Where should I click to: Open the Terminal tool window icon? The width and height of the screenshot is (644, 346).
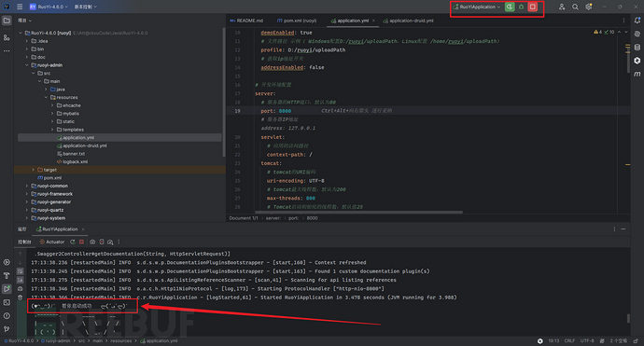[x=7, y=302]
